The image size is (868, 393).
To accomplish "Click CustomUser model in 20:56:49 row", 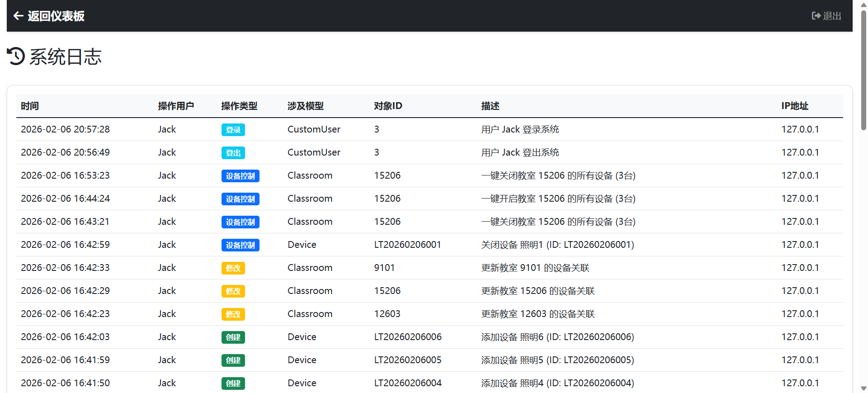I will tap(314, 152).
